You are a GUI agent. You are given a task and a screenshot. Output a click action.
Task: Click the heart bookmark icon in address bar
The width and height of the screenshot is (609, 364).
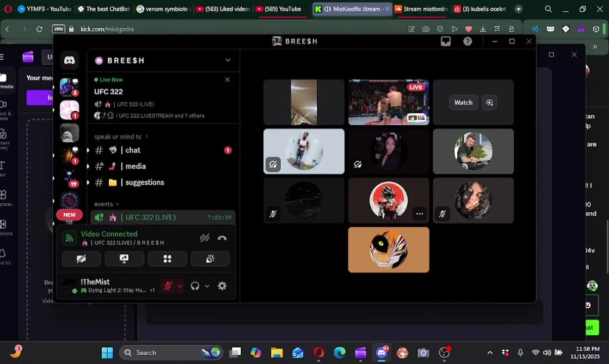click(469, 29)
